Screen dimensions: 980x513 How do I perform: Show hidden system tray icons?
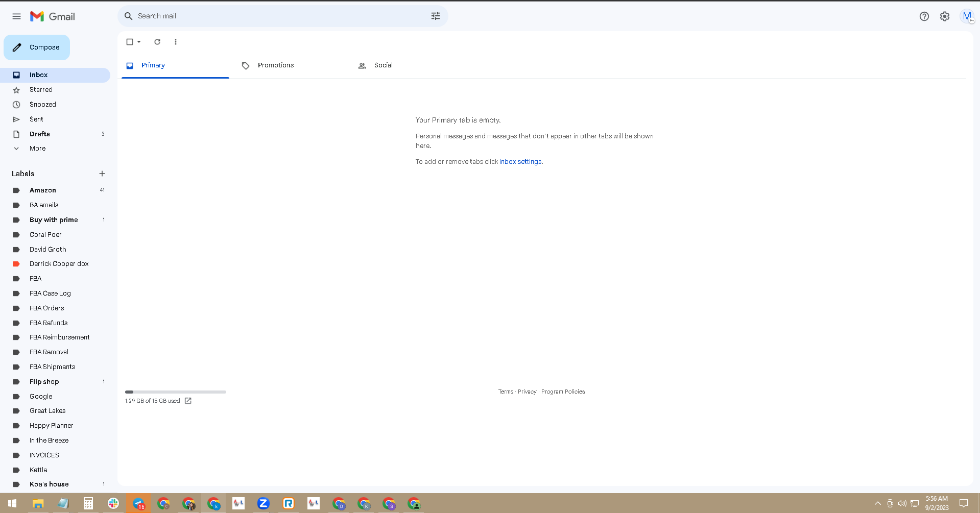878,503
